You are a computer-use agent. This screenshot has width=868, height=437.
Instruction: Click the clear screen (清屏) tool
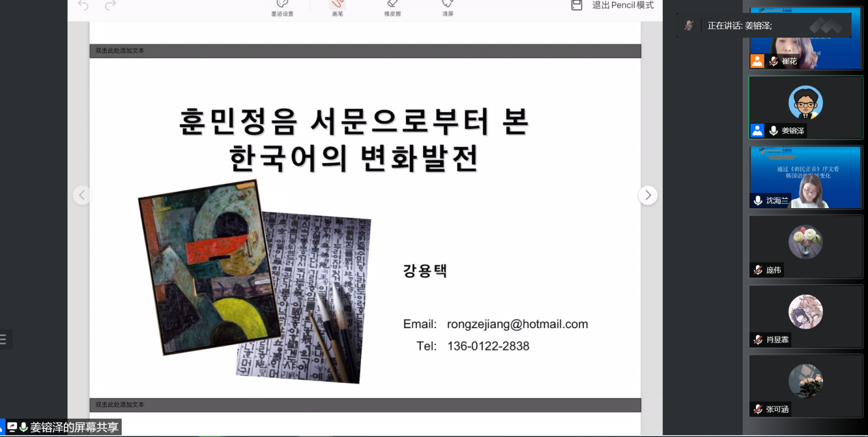click(447, 6)
